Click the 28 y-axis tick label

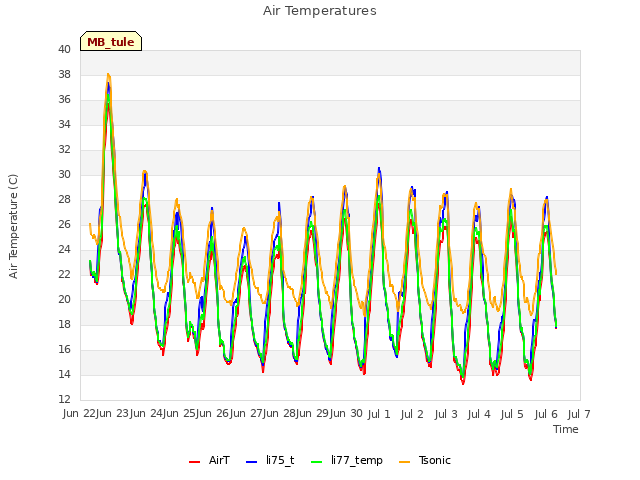coord(64,200)
